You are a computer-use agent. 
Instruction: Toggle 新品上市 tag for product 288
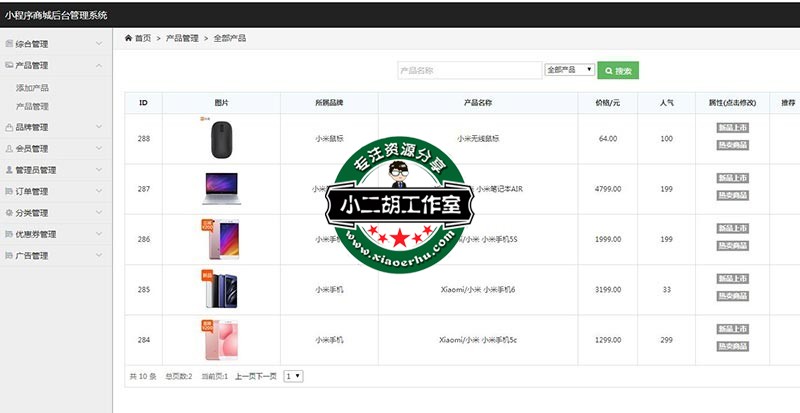[x=732, y=128]
